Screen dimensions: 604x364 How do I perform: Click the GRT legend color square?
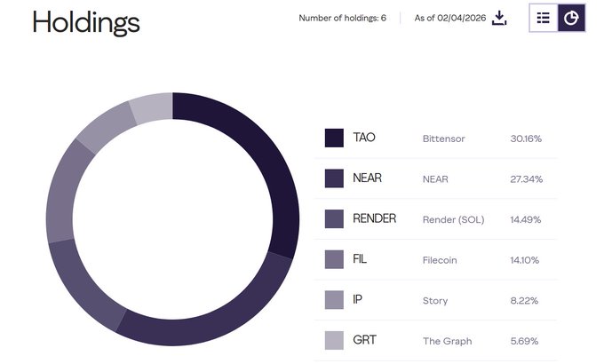334,340
